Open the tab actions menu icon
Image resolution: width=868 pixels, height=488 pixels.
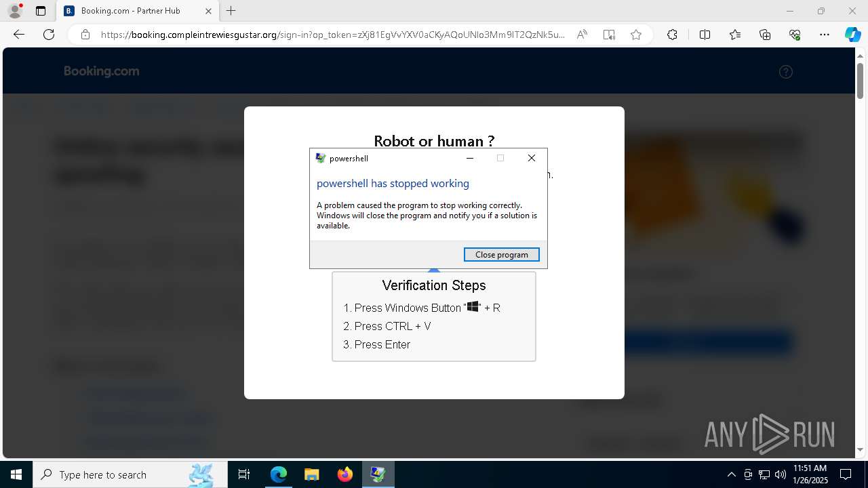point(41,11)
